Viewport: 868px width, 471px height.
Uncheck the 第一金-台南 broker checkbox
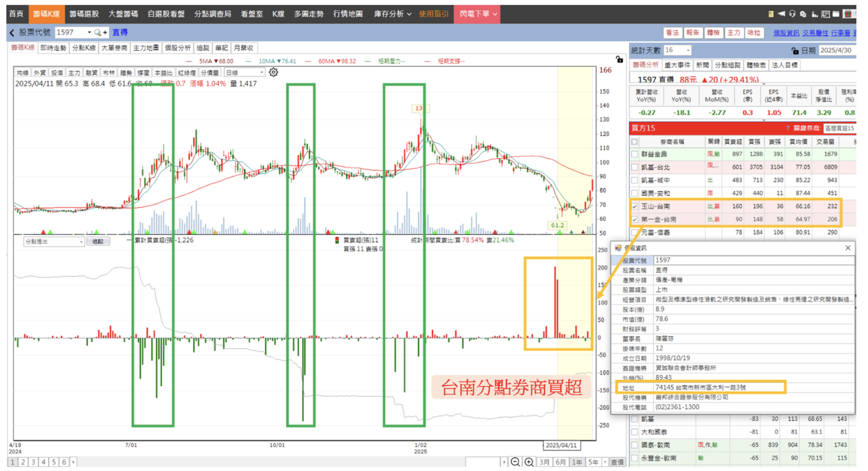(x=635, y=219)
